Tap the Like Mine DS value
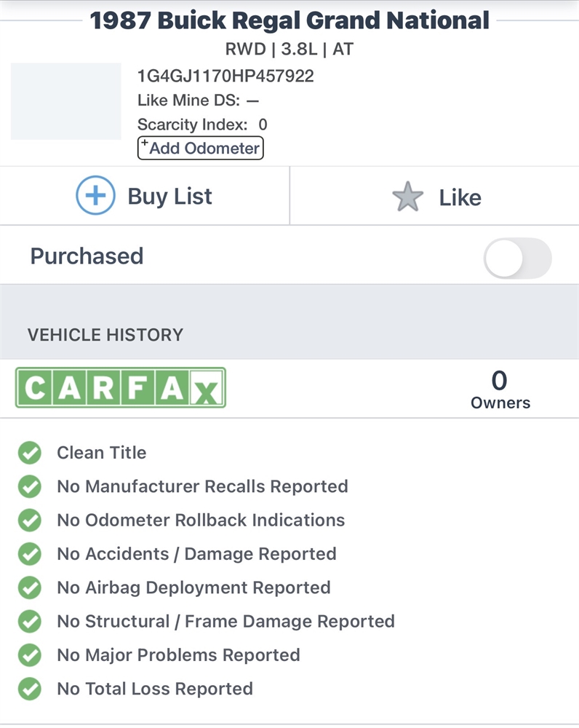The width and height of the screenshot is (579, 728). tap(253, 100)
